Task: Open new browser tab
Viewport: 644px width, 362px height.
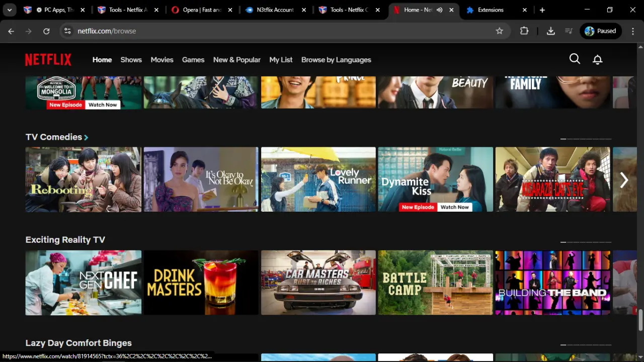Action: click(x=542, y=10)
